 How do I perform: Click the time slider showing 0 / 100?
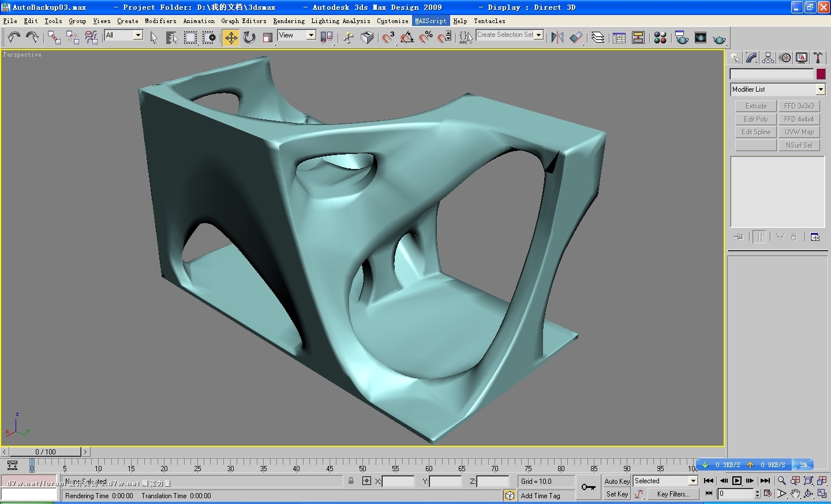pyautogui.click(x=46, y=452)
